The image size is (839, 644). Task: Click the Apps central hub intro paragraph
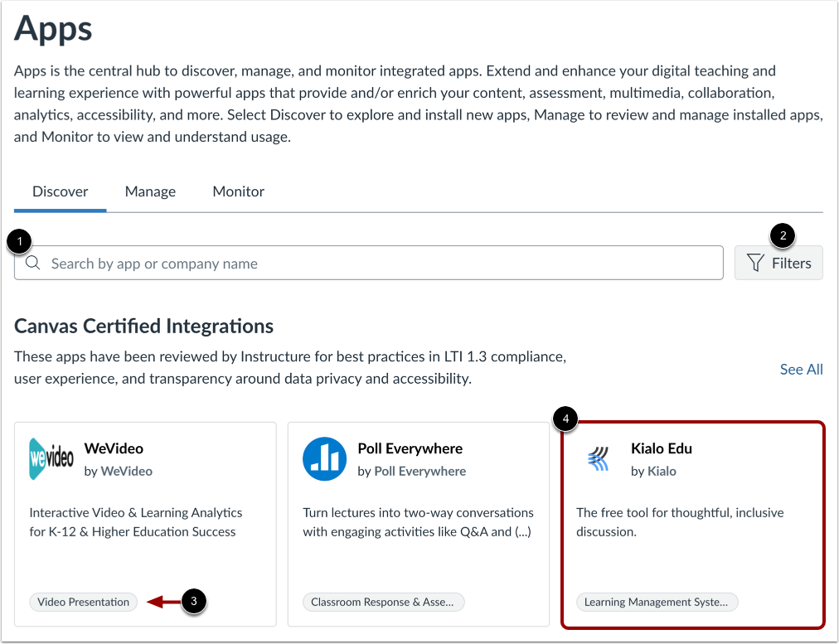[419, 104]
